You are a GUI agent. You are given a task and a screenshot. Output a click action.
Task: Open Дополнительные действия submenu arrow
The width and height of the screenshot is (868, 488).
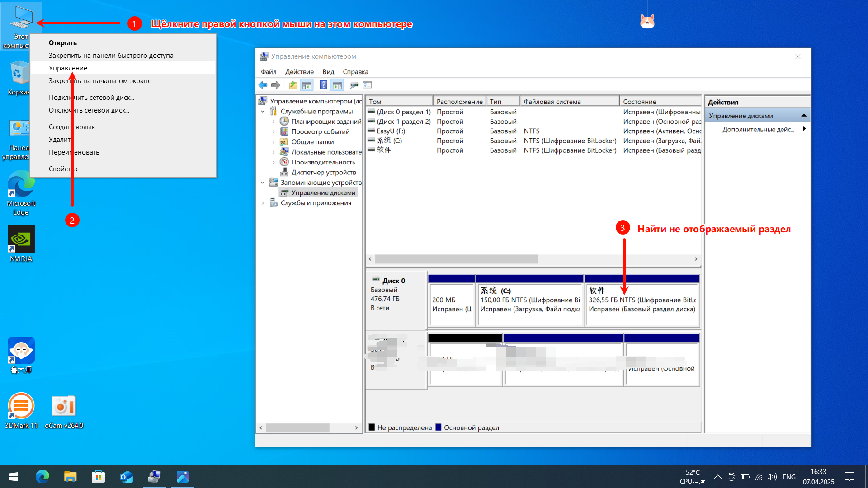804,129
